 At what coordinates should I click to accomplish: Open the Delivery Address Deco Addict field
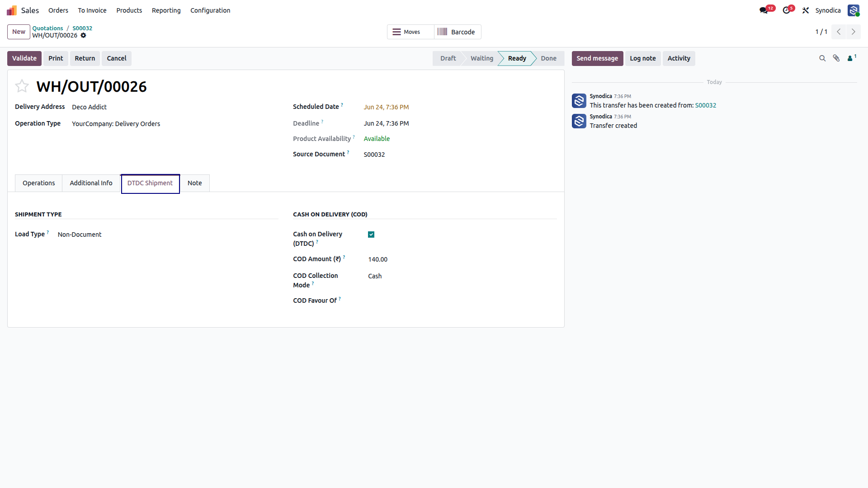click(175, 107)
